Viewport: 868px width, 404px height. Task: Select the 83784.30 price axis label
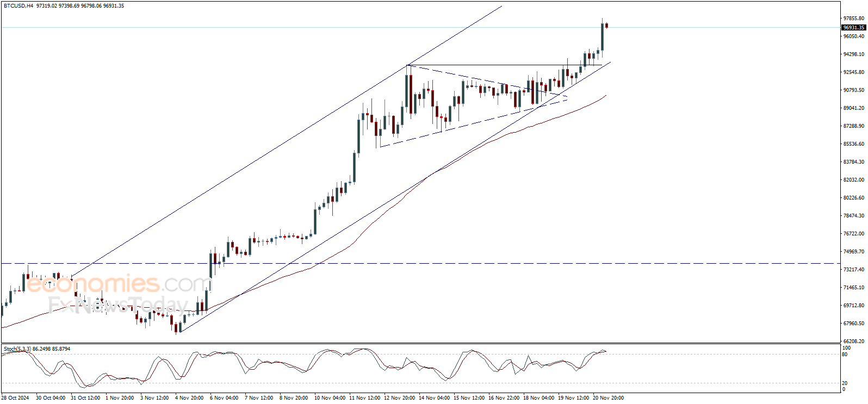pyautogui.click(x=854, y=162)
